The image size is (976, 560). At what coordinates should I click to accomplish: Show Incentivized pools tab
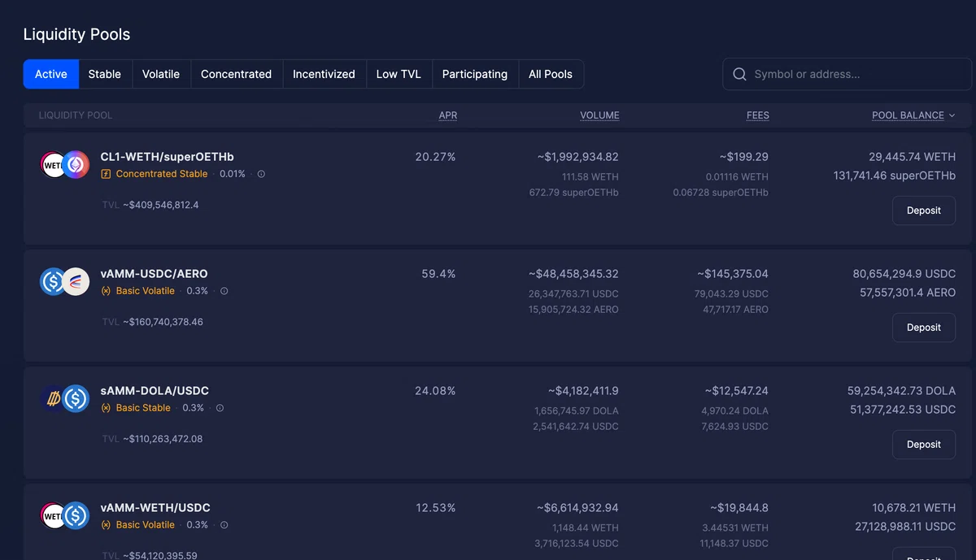click(324, 74)
